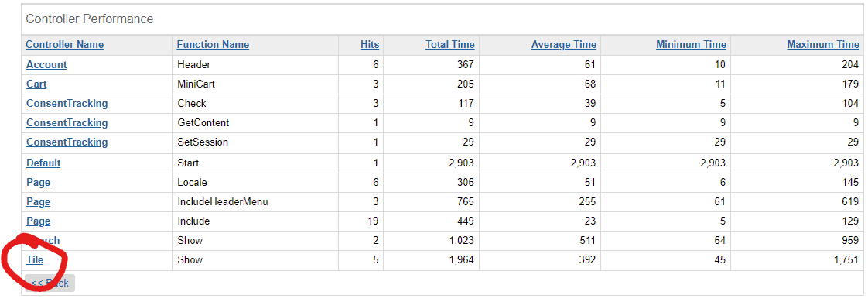Open Page link in the IncludeHeaderMenu row
Screen dimensions: 868x302
point(38,202)
